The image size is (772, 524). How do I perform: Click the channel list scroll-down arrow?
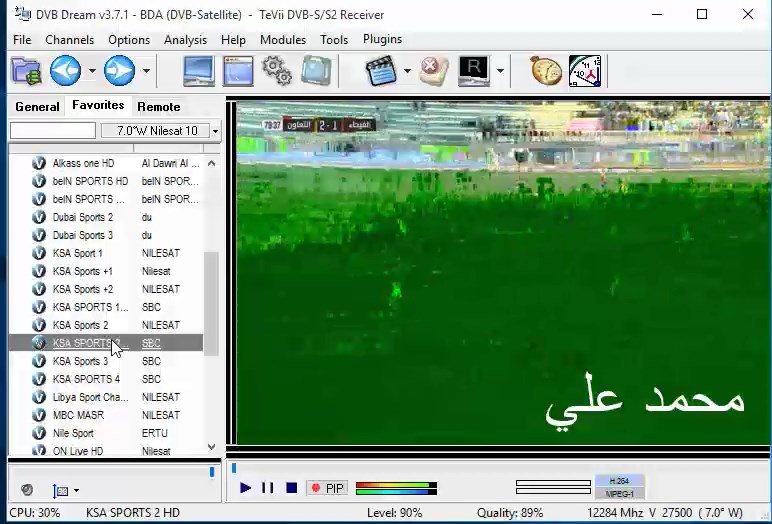tap(211, 447)
